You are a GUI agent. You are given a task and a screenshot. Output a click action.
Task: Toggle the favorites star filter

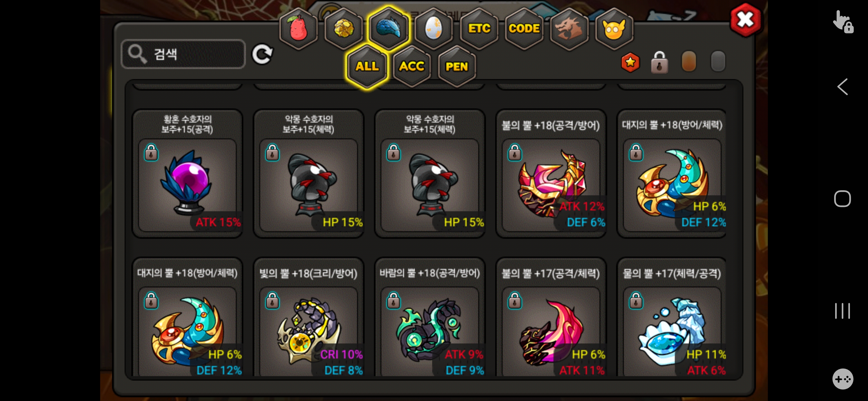630,62
